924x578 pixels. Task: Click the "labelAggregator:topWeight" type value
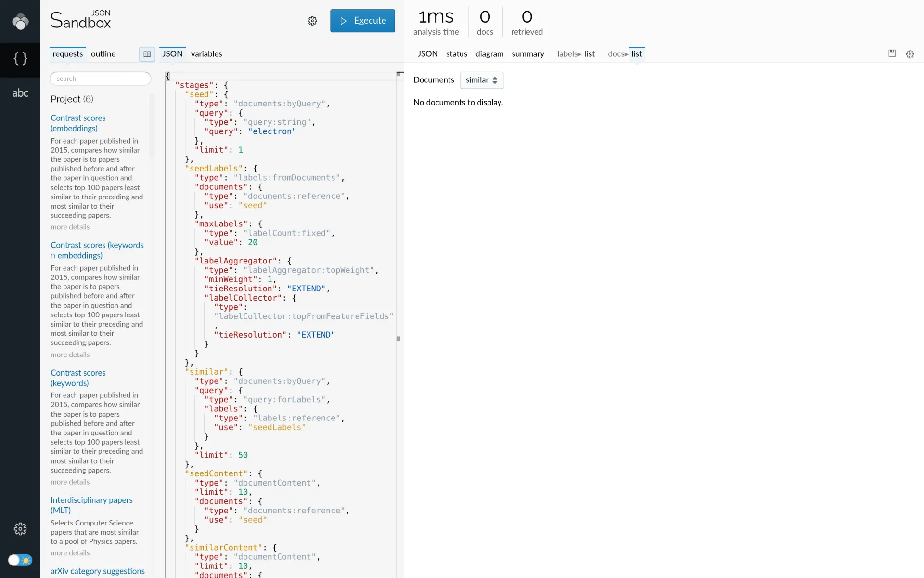tap(308, 271)
